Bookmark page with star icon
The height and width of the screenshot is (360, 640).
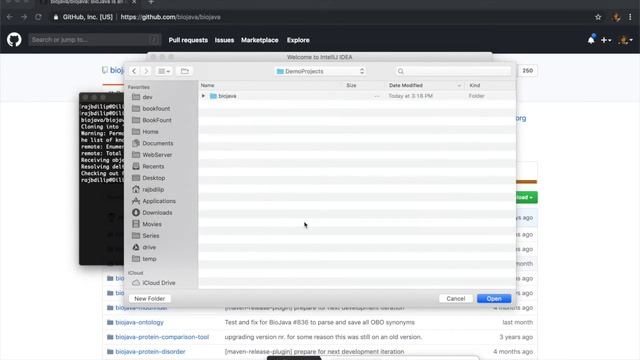coord(598,17)
